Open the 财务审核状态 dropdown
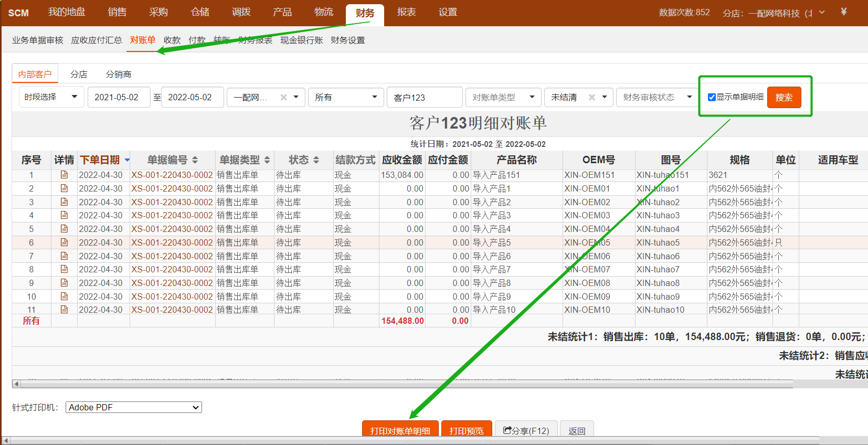This screenshot has height=445, width=868. pyautogui.click(x=657, y=97)
